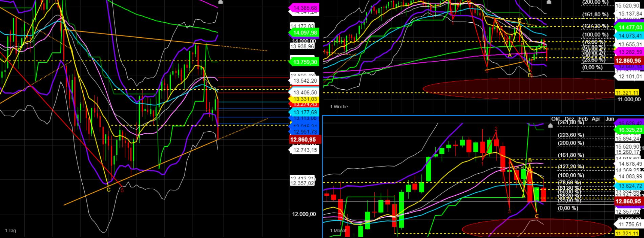The height and width of the screenshot is (238, 644).
Task: Click the cyan 13.177,69 price tag
Action: [x=303, y=112]
